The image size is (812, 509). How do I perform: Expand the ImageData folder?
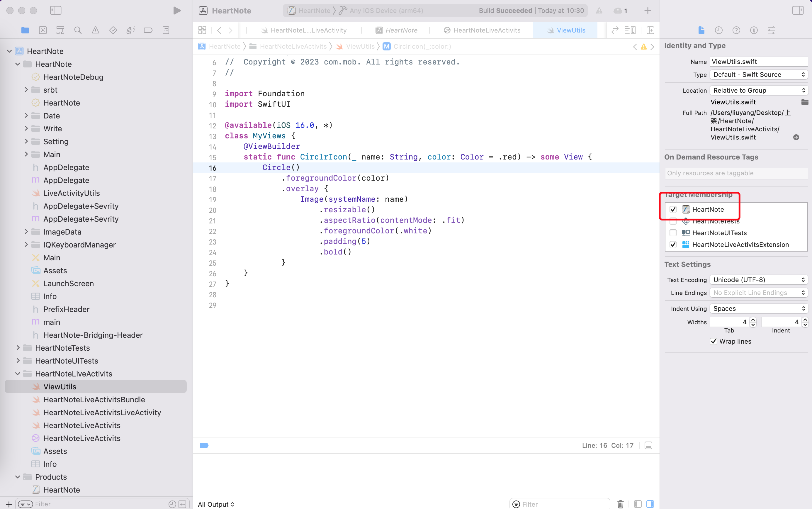(26, 232)
